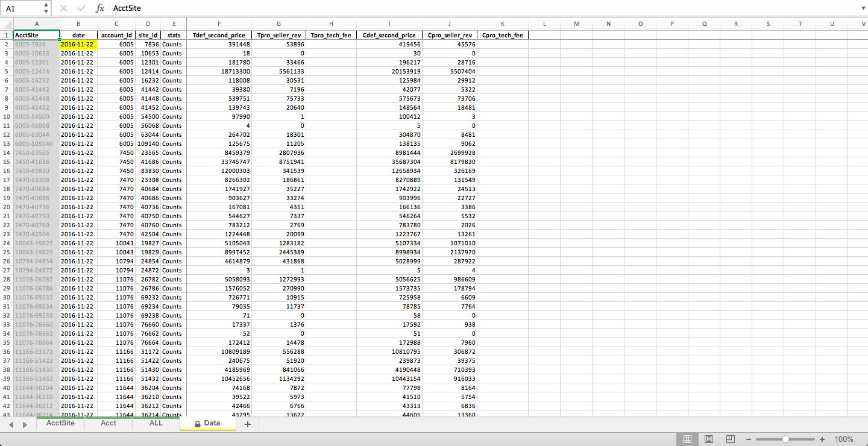
Task: Click the zoom in plus icon
Action: [x=822, y=439]
